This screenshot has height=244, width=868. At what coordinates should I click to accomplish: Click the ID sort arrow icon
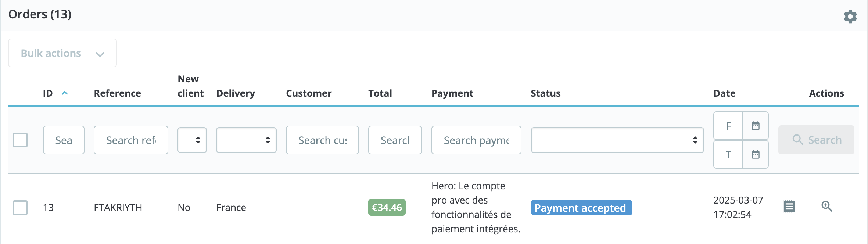pyautogui.click(x=65, y=93)
